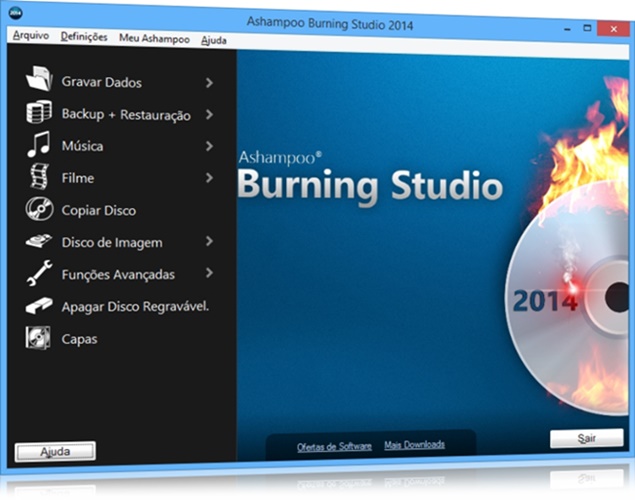
Task: Follow the Mais Downloads link
Action: point(414,445)
